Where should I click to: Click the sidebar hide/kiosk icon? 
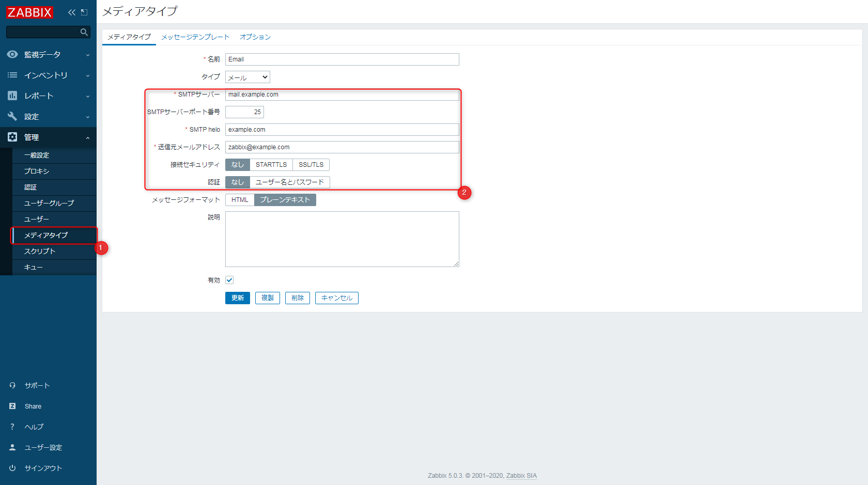click(x=84, y=12)
